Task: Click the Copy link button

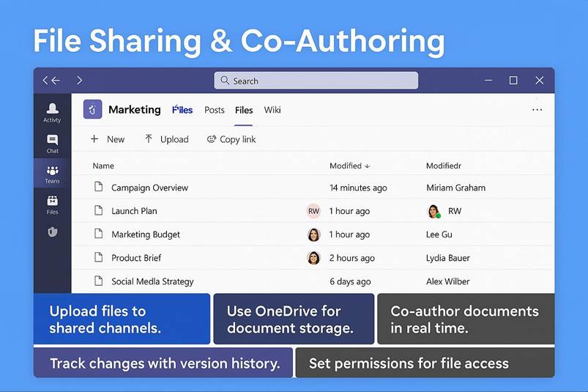Action: click(231, 139)
